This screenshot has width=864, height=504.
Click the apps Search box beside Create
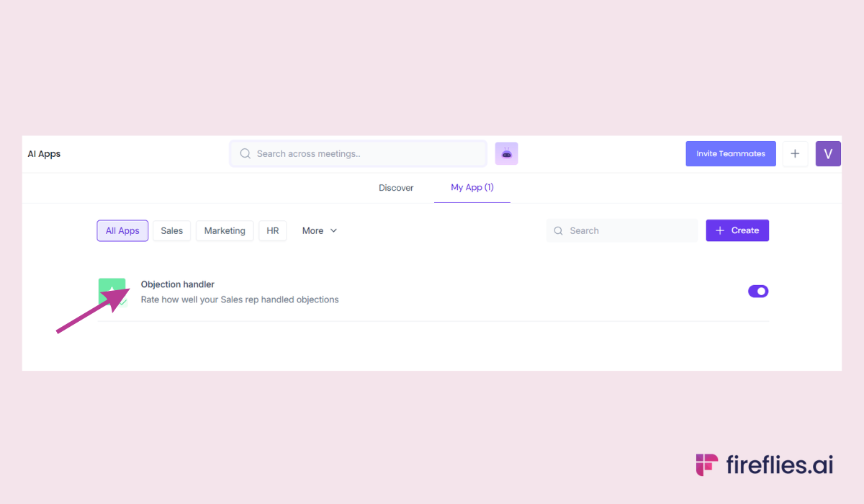pos(621,230)
